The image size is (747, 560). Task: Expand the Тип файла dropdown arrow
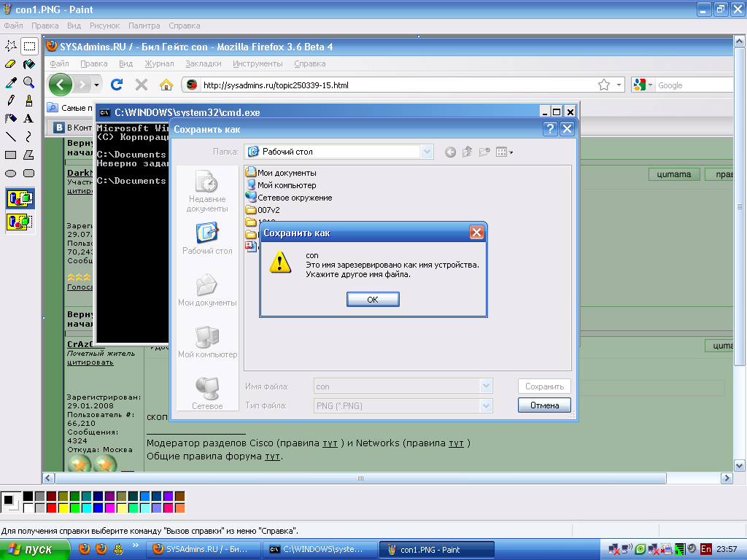486,405
